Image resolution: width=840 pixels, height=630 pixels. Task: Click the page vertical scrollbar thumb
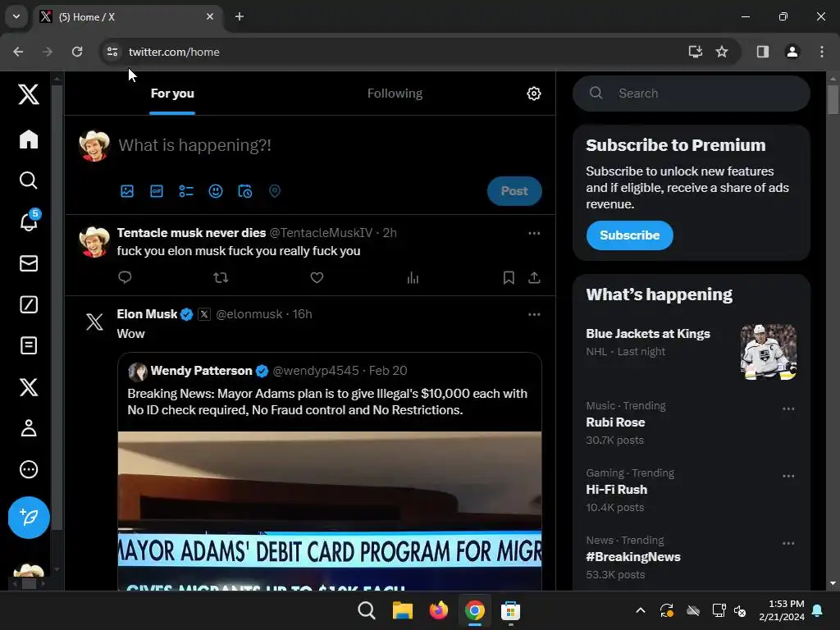(x=832, y=99)
